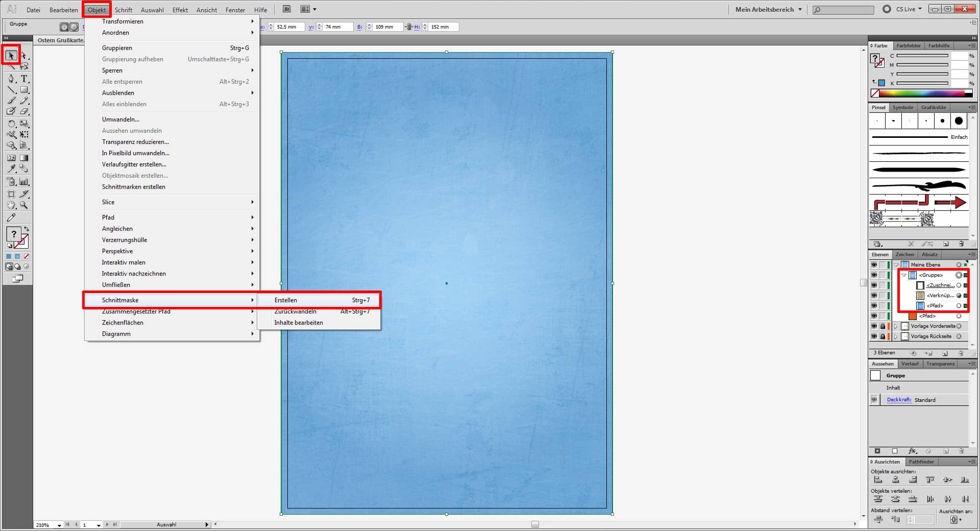The image size is (980, 531).
Task: Select the Type tool in toolbox
Action: point(24,79)
